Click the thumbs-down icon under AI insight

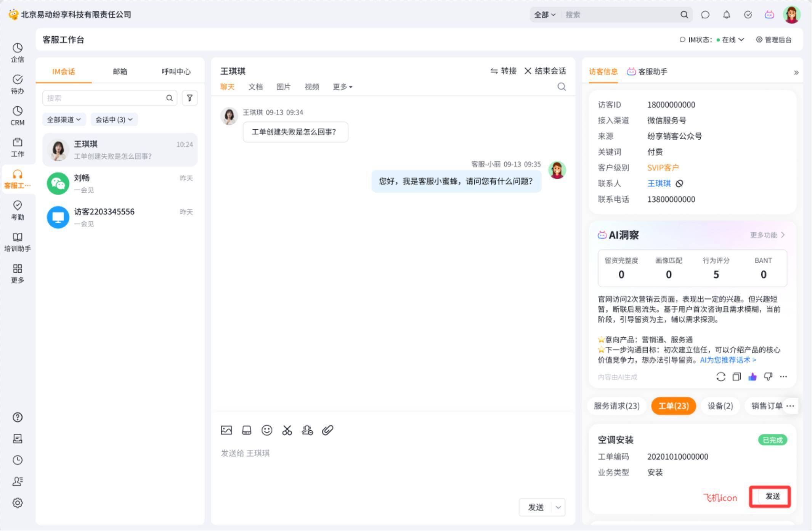[x=768, y=377]
